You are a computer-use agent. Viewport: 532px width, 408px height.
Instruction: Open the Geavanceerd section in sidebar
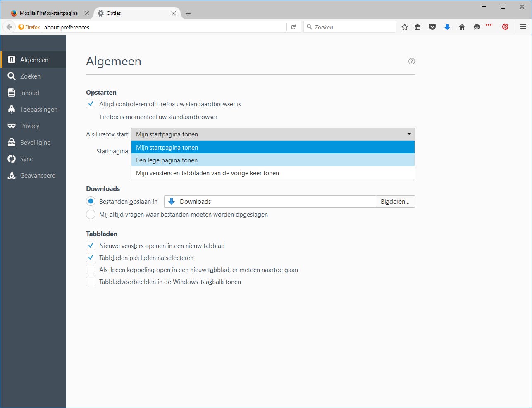(33, 176)
